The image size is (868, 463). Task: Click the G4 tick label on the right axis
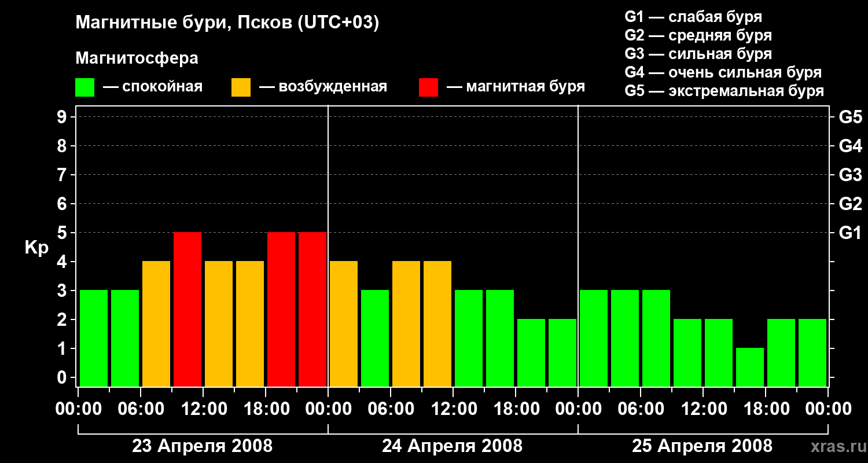pos(850,146)
